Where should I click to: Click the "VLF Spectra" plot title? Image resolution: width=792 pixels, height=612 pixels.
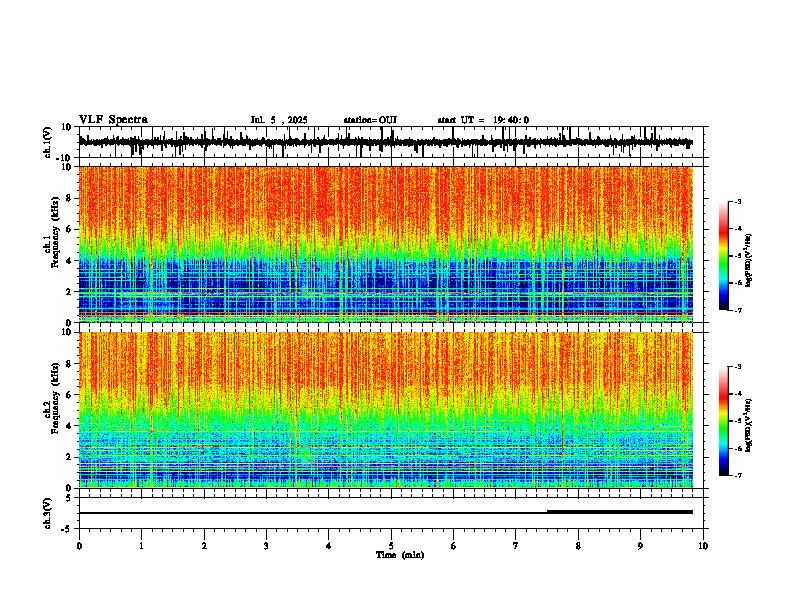click(x=113, y=120)
